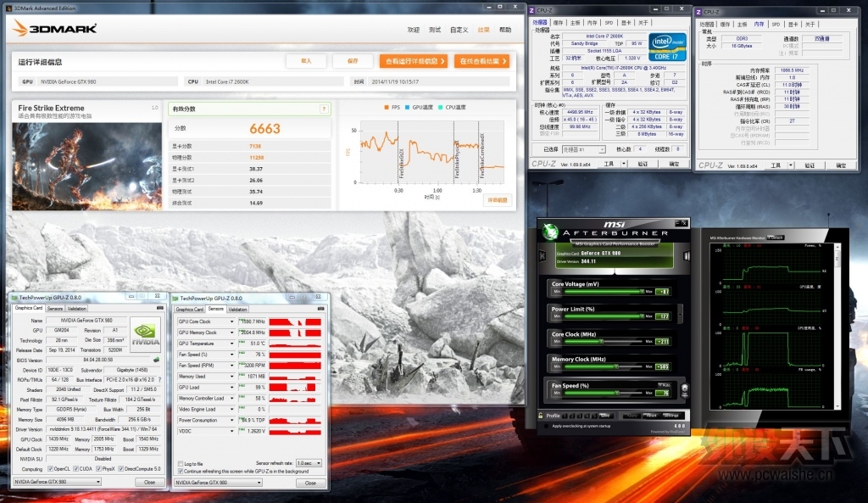The height and width of the screenshot is (503, 868).
Task: Click the 验证 button in CPU-Z memory window
Action: click(810, 165)
